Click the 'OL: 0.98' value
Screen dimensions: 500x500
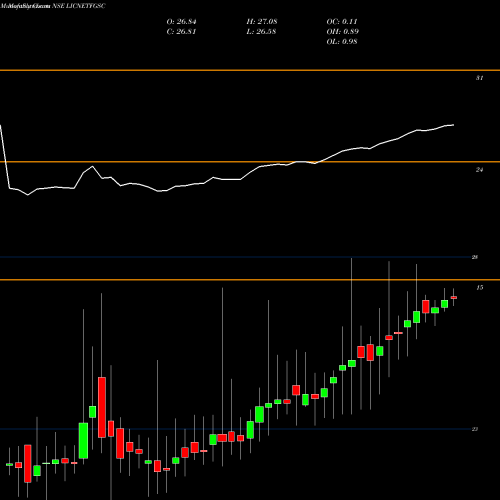pos(342,42)
